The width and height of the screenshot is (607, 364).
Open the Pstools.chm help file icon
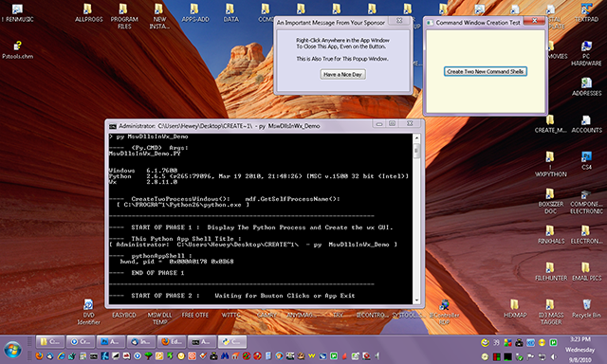[x=17, y=50]
